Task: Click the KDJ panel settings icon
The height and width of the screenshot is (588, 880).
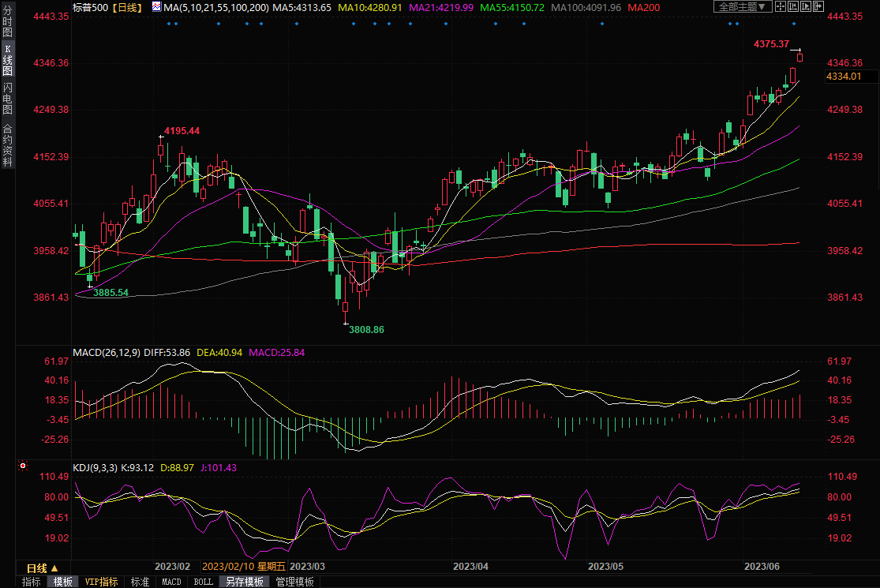Action: pyautogui.click(x=22, y=467)
